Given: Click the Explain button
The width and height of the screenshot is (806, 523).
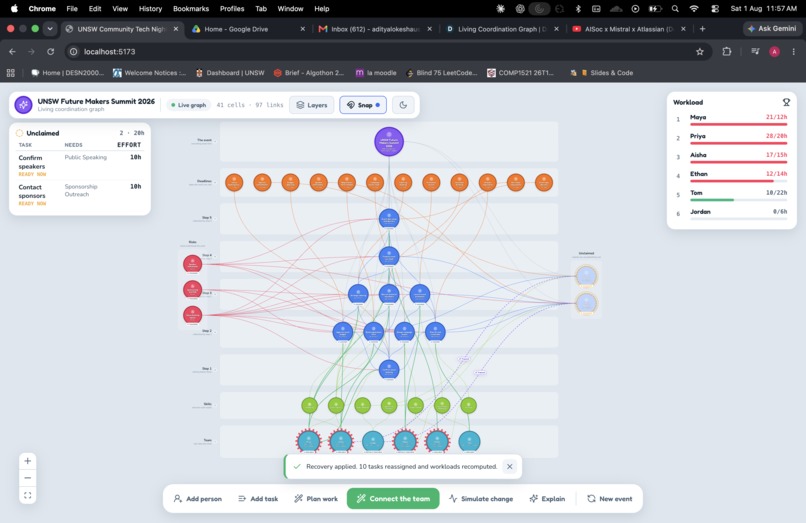Looking at the screenshot, I should point(547,498).
